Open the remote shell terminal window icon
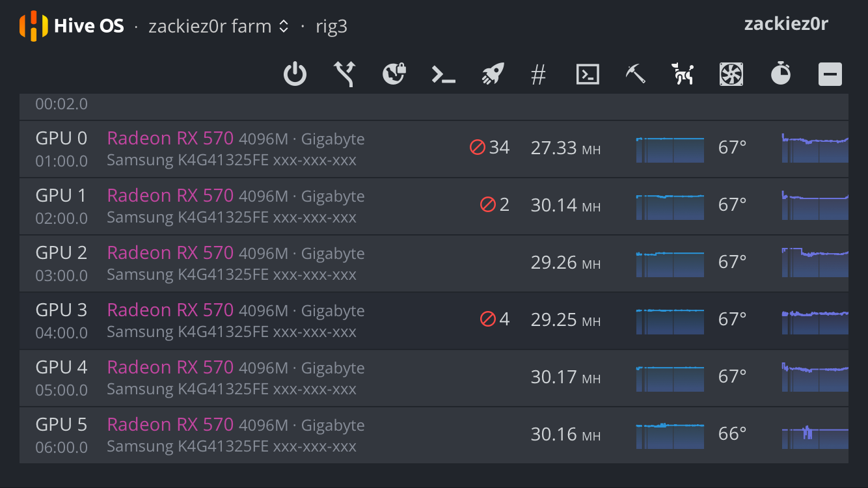 (x=588, y=74)
